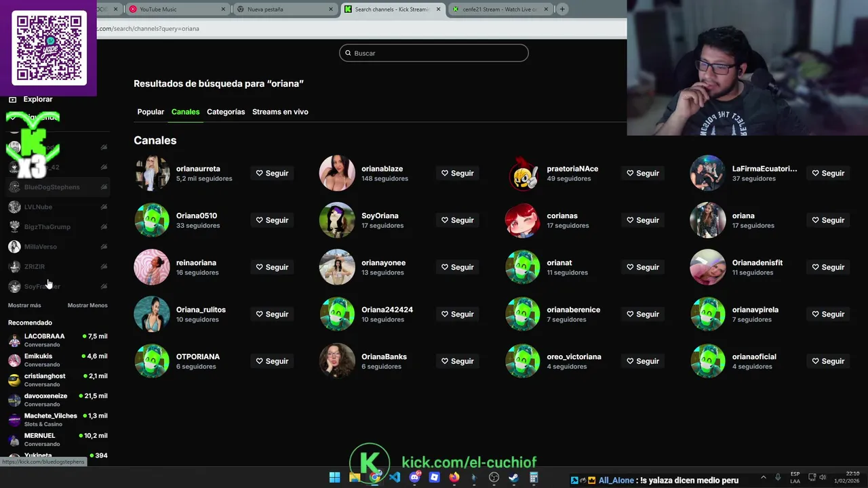Open Visual Studio Code from taskbar
This screenshot has height=488, width=868.
pyautogui.click(x=395, y=478)
